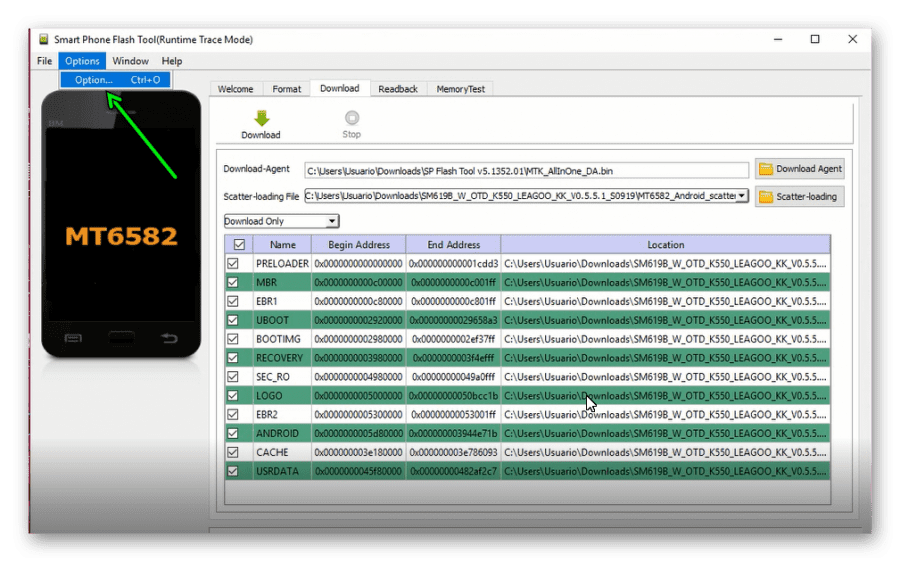The height and width of the screenshot is (562, 900).
Task: Uncheck the RECOVERY partition checkbox
Action: 232,358
